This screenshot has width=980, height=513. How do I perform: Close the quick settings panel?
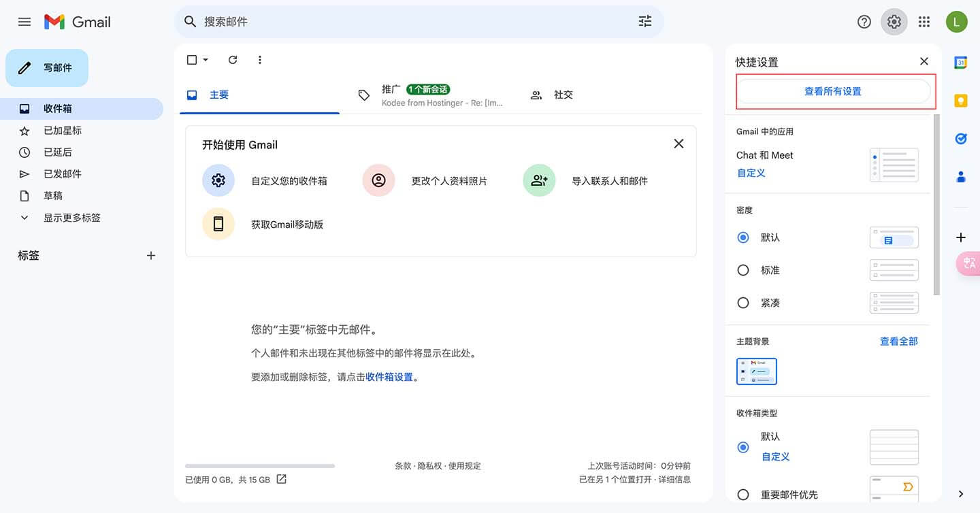(x=924, y=61)
